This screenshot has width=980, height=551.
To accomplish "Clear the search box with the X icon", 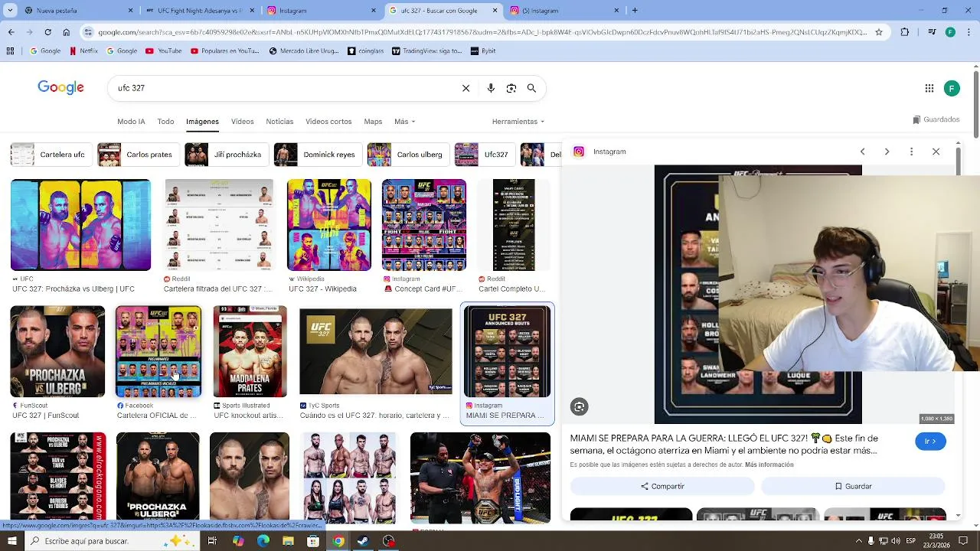I will click(465, 88).
